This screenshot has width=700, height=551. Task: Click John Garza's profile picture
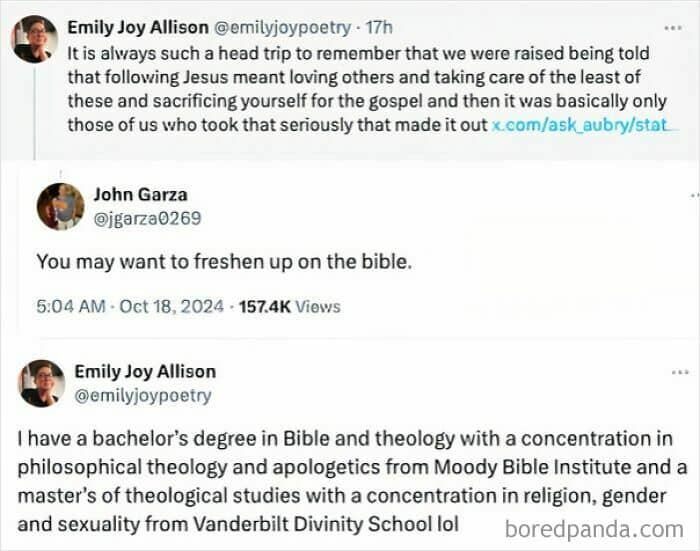(60, 207)
